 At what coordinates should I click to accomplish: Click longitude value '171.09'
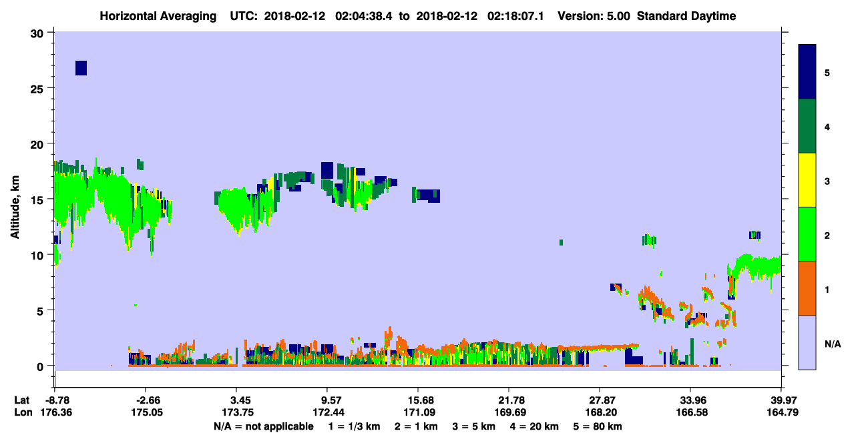418,413
